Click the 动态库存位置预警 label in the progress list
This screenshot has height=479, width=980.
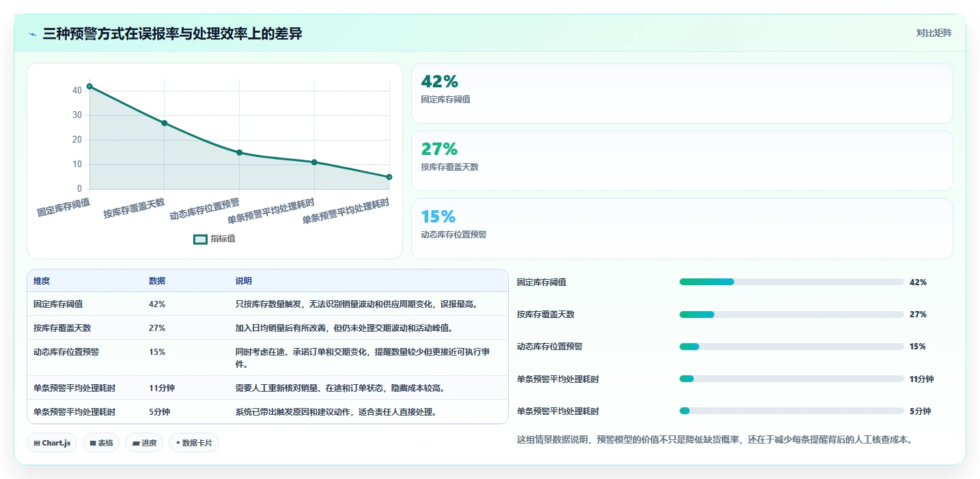click(x=550, y=347)
